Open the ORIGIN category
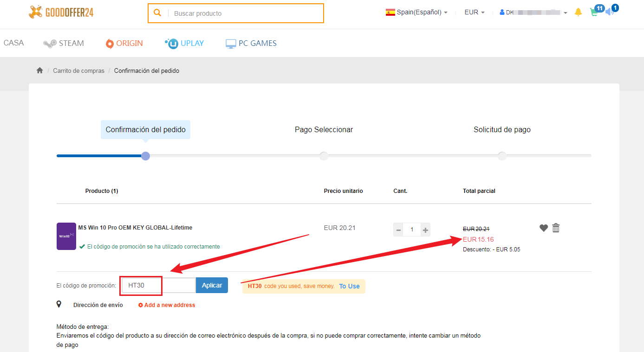Screen dimensions: 644x352 coord(124,43)
